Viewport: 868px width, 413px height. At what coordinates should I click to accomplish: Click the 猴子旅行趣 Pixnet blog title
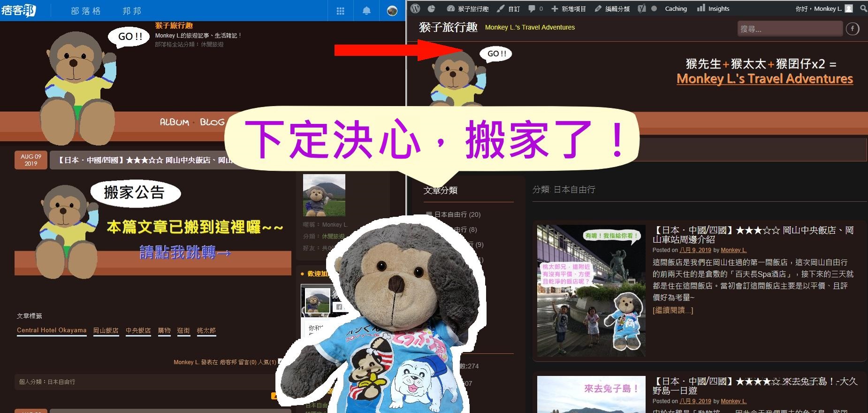coord(174,26)
